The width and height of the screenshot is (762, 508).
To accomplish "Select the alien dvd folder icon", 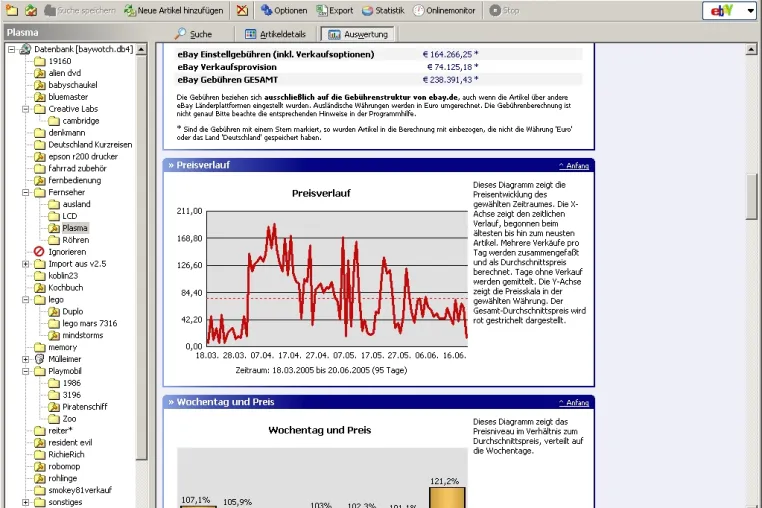I will [x=40, y=73].
